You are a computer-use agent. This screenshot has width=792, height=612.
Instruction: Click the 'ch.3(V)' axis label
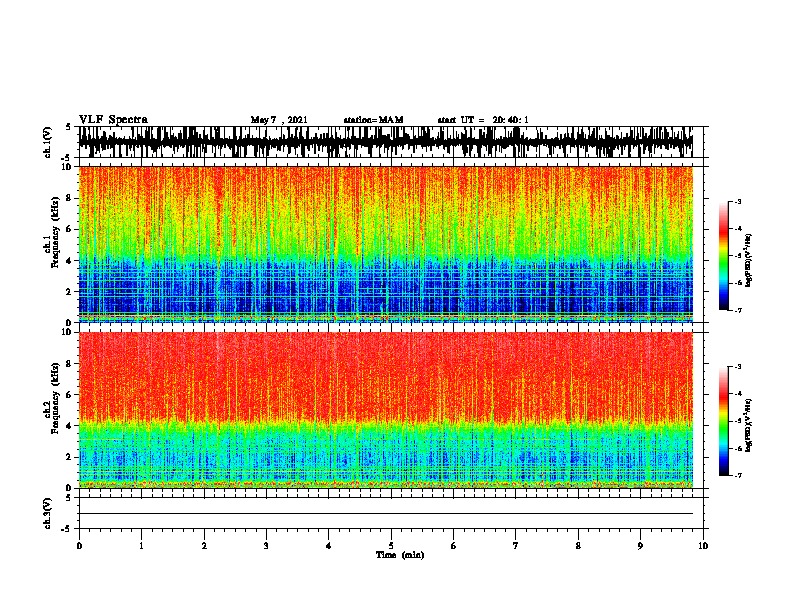(47, 513)
